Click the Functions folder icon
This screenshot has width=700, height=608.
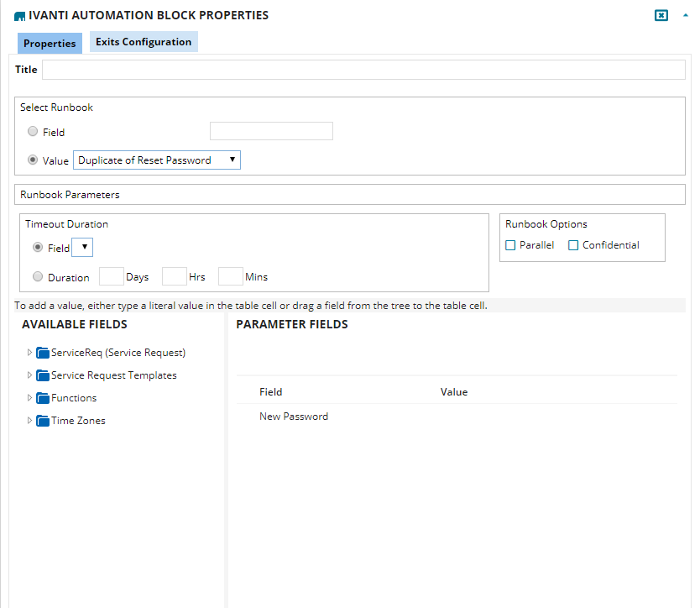point(43,398)
